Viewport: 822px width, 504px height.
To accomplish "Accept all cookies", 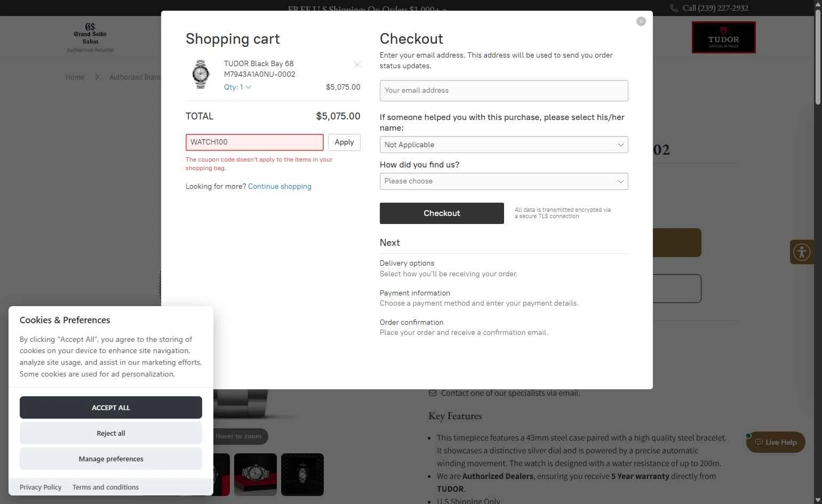I will 111,407.
